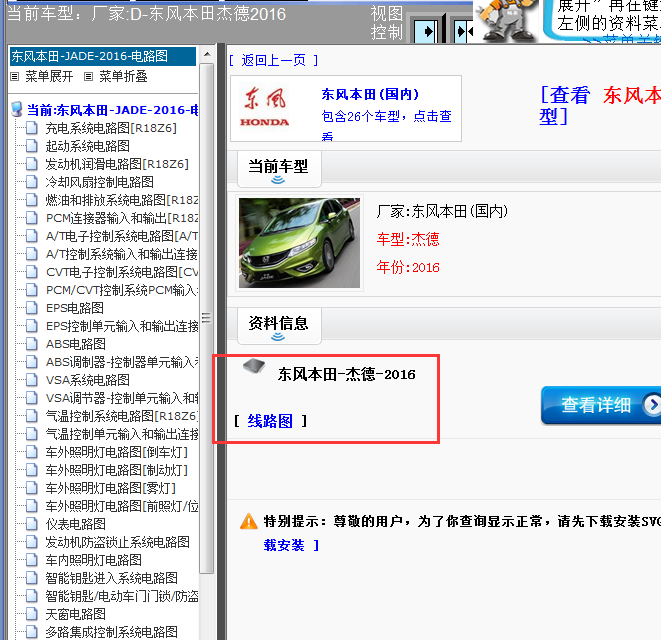661x640 pixels.
Task: Click the document icon for 发动机润滑电路图[R18Z6]
Action: pyautogui.click(x=32, y=164)
